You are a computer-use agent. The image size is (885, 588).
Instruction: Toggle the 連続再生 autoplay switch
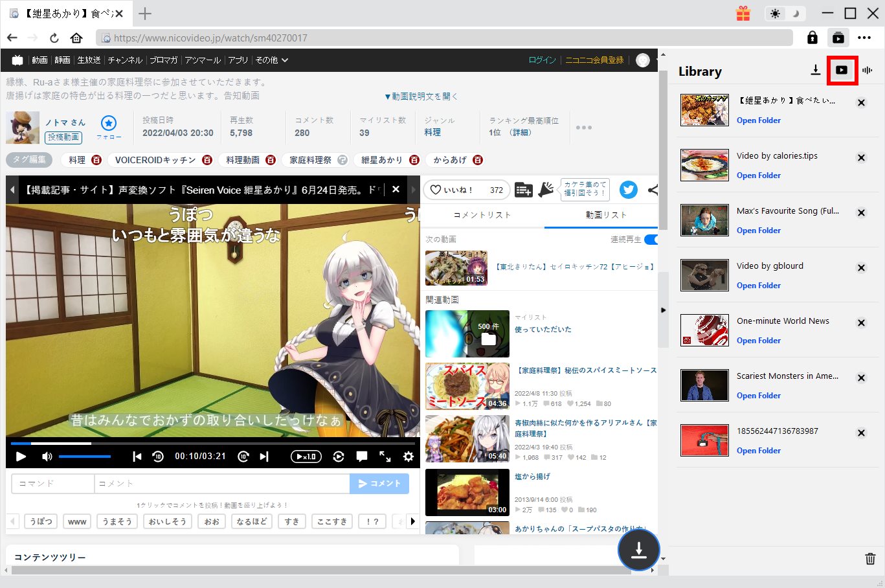coord(651,240)
